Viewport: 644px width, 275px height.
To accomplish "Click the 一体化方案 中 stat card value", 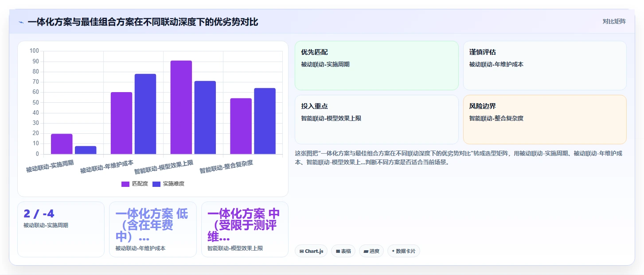I will coord(244,225).
